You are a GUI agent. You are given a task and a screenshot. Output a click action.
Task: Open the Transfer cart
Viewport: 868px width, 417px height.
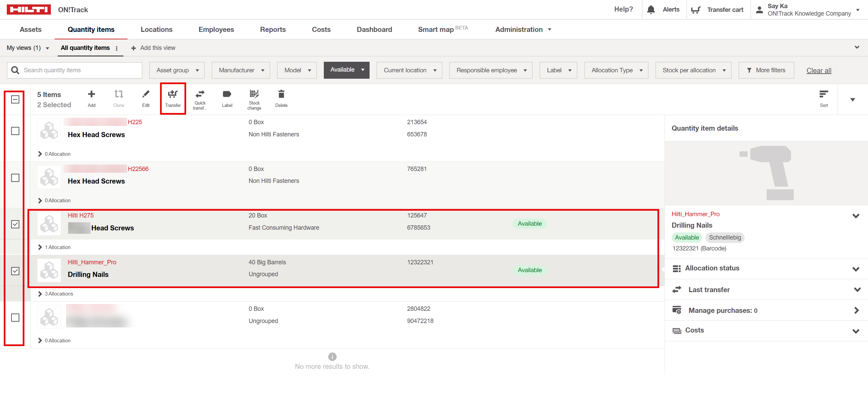[x=718, y=10]
